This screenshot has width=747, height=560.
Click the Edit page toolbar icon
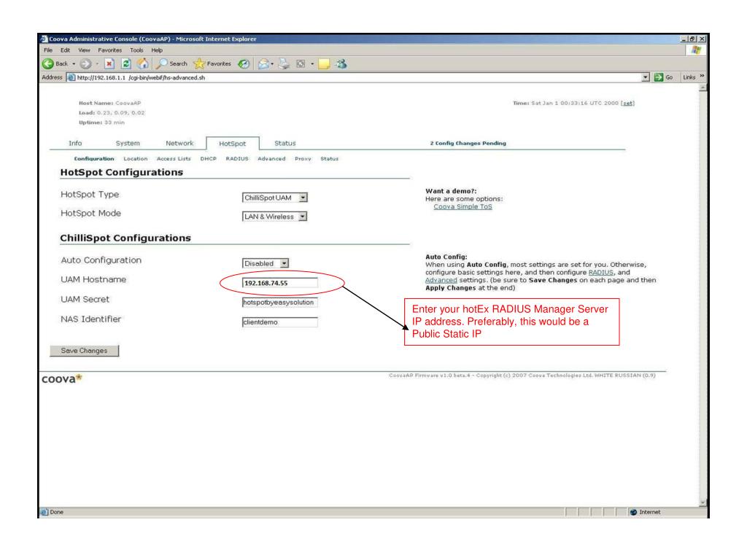[x=301, y=63]
